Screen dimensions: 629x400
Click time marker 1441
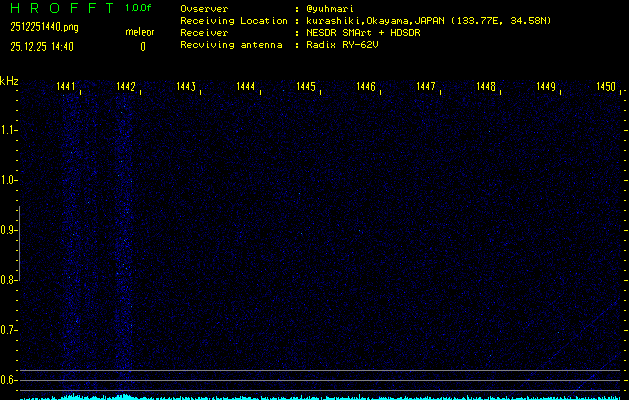66,86
